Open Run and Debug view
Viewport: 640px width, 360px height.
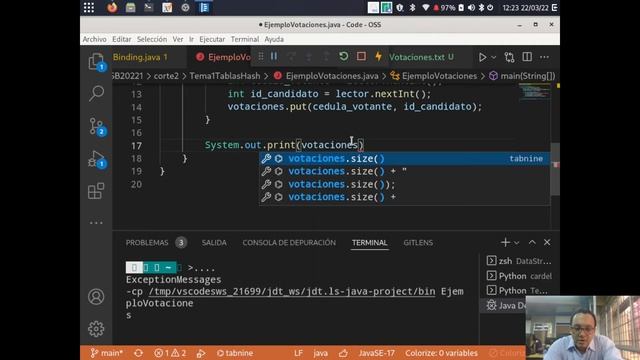96,159
